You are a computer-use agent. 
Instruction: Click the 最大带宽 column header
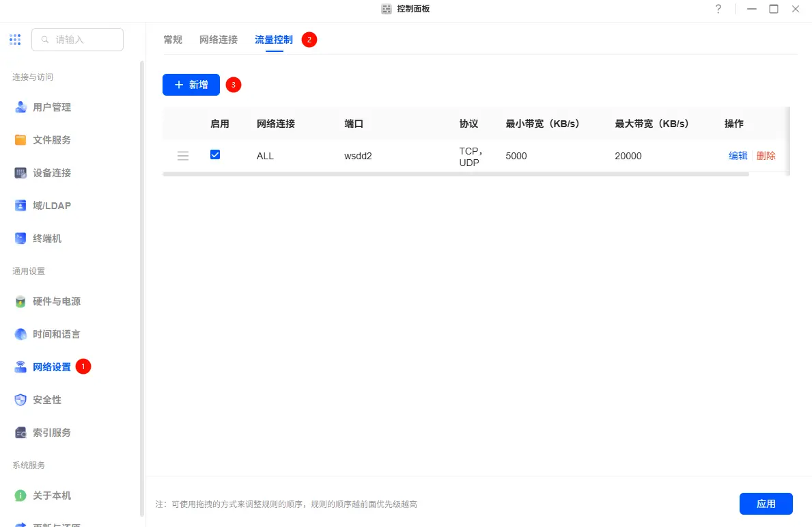pos(652,123)
